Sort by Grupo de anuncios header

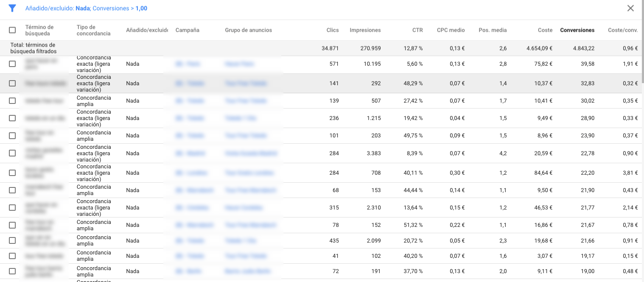pyautogui.click(x=248, y=30)
